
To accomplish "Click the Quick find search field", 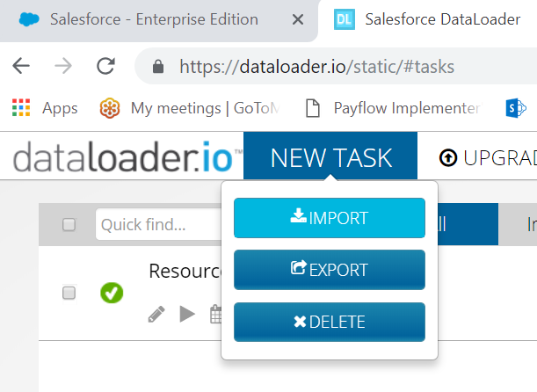I will (x=158, y=225).
